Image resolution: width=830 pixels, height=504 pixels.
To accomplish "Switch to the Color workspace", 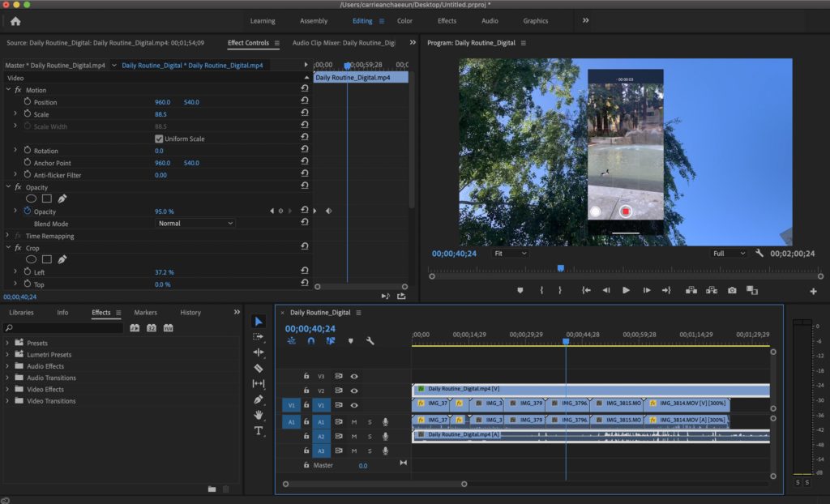I will click(x=405, y=21).
